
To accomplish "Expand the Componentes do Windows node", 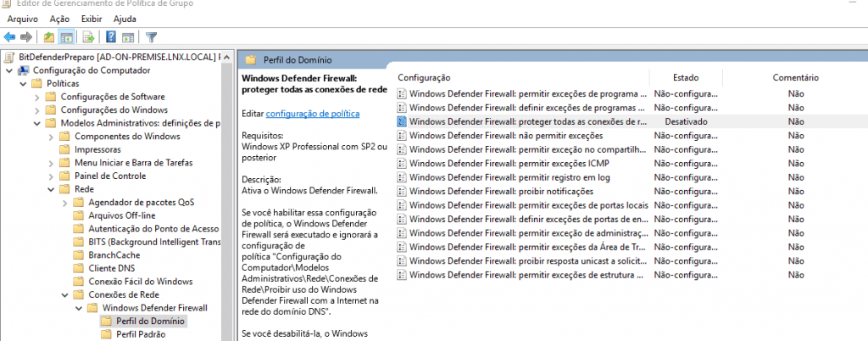I will (x=51, y=137).
